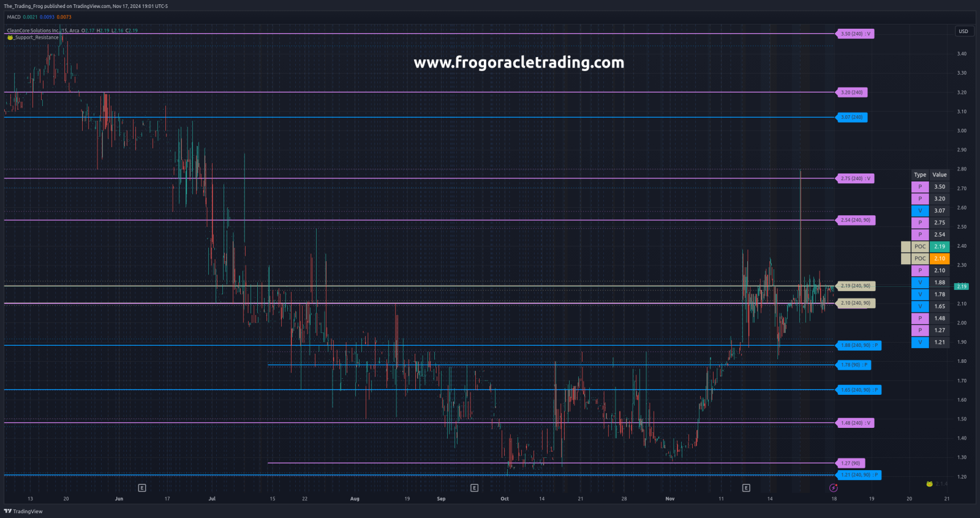Select the 1.27 (90) level label
This screenshot has width=980, height=518.
coord(851,463)
